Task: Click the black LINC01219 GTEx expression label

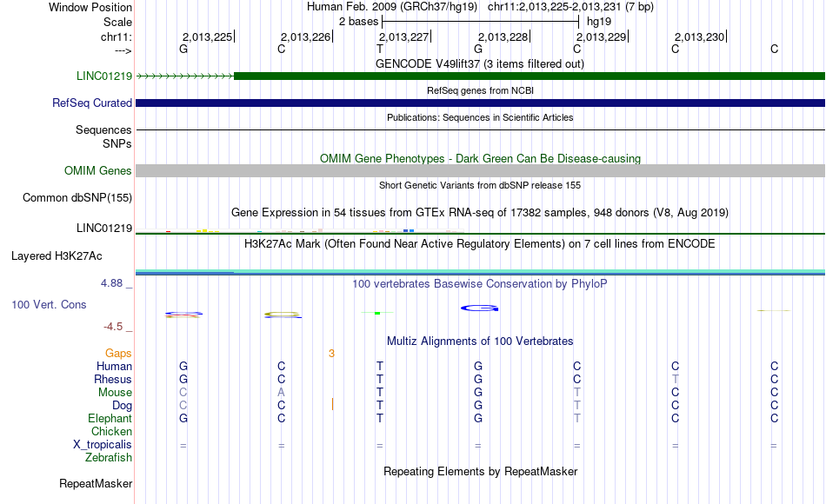Action: (104, 228)
